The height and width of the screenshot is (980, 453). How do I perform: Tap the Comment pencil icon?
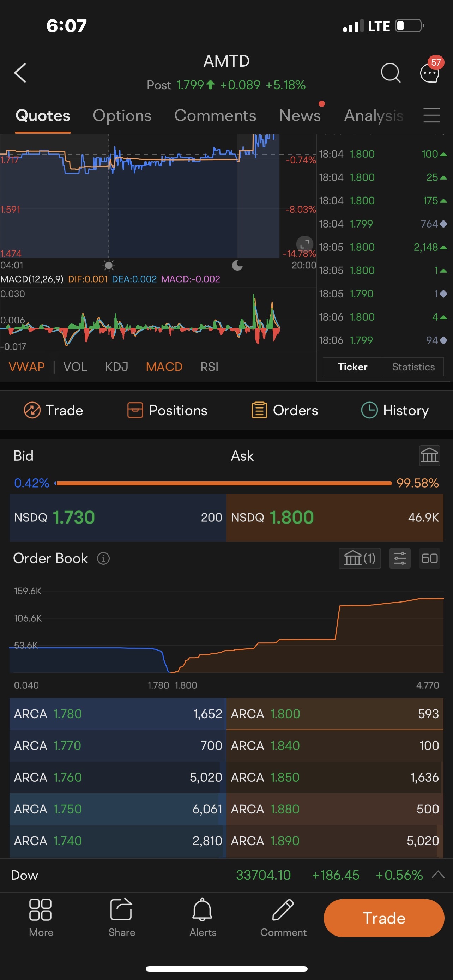click(283, 918)
